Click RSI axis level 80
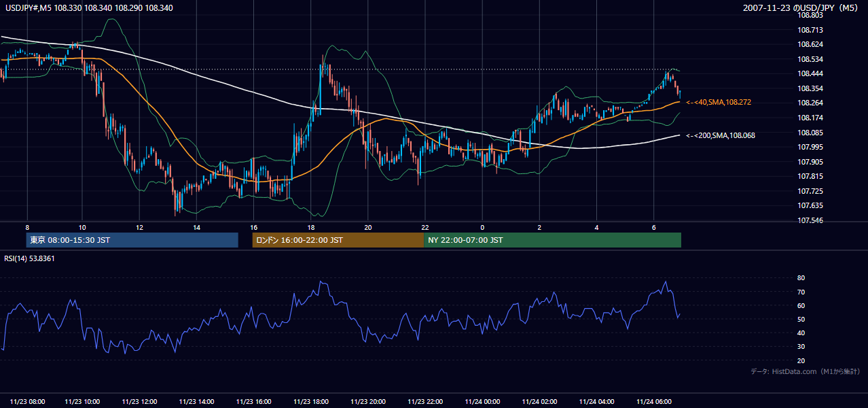This screenshot has height=408, width=868. tap(801, 278)
